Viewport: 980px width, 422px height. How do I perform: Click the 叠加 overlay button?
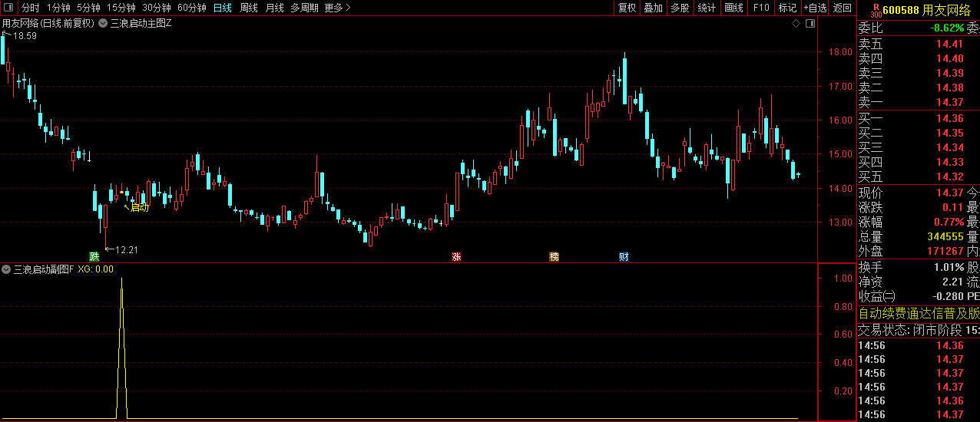click(x=653, y=8)
